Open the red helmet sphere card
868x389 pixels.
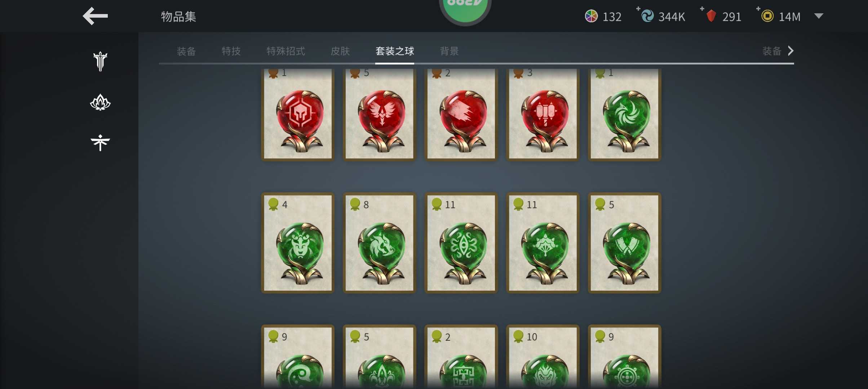pos(298,114)
